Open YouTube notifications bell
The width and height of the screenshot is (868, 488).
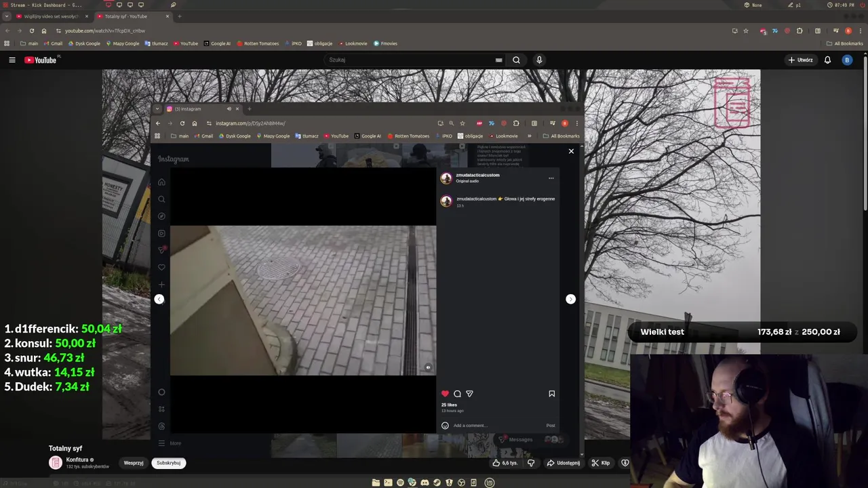(827, 60)
